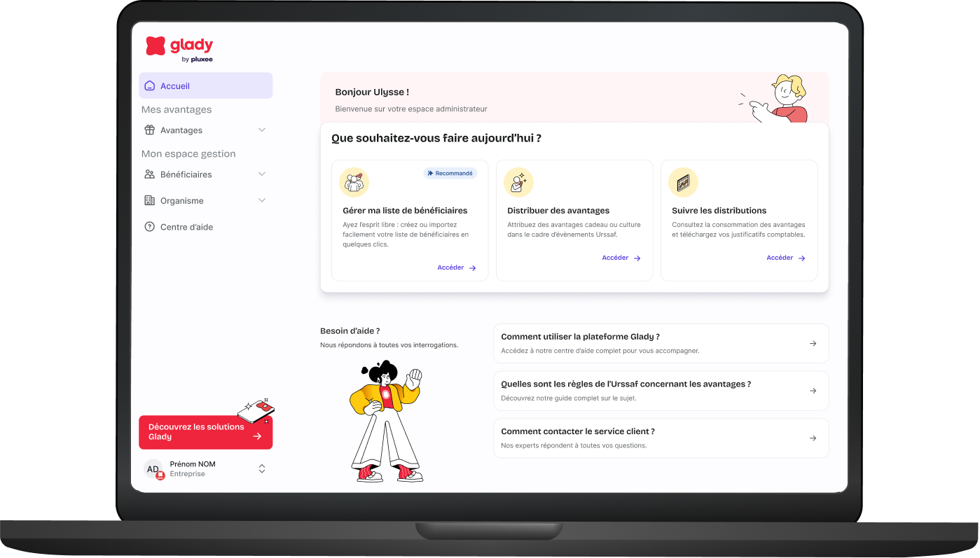This screenshot has height=558, width=980.
Task: Click the Accueil home icon in sidebar
Action: coord(149,85)
